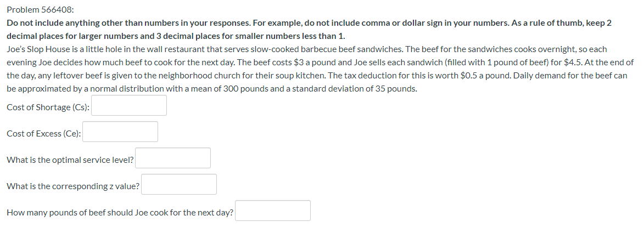Click the 'Problem 566408:' heading text

pos(41,10)
